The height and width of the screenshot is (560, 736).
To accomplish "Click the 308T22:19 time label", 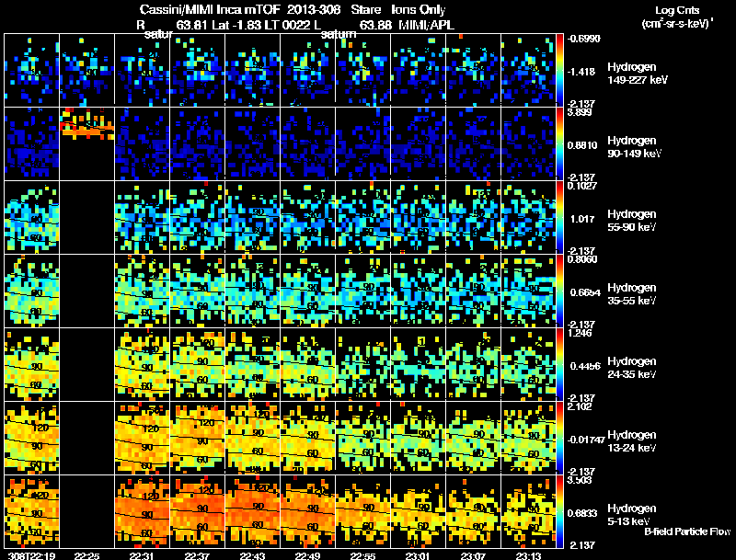I will point(32,556).
